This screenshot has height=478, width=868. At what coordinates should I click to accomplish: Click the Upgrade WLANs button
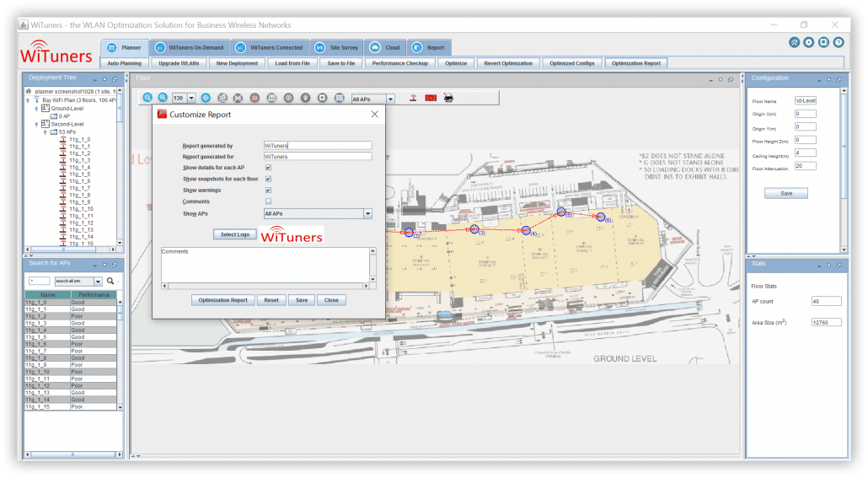[x=179, y=63]
